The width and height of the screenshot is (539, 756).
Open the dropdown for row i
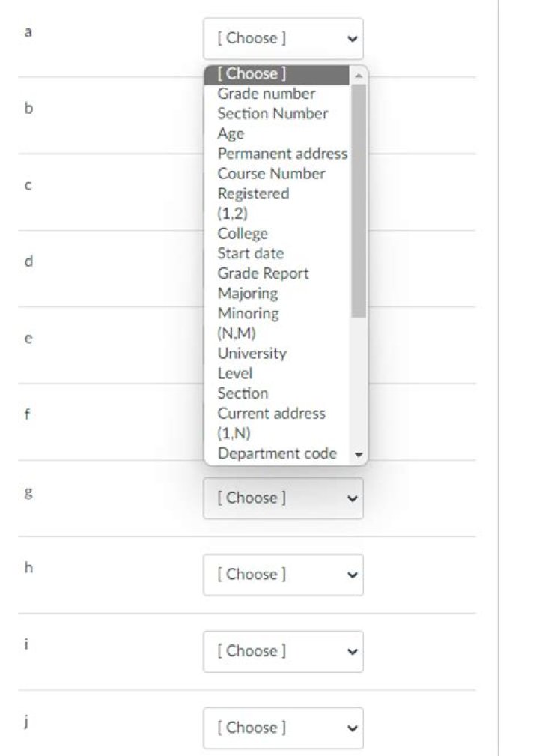pos(282,651)
